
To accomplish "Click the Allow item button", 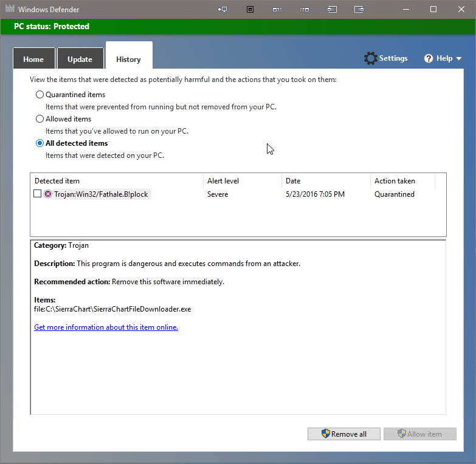I will tap(420, 434).
